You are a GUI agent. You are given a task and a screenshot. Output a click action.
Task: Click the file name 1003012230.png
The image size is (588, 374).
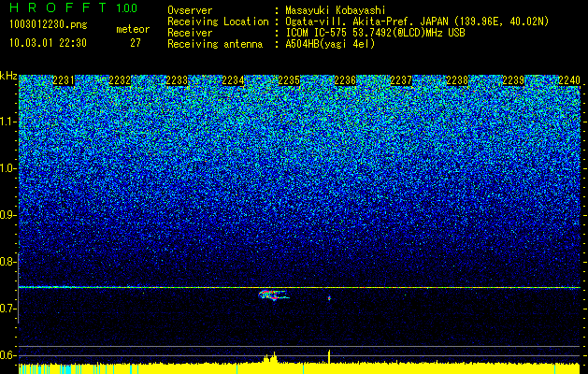49,24
